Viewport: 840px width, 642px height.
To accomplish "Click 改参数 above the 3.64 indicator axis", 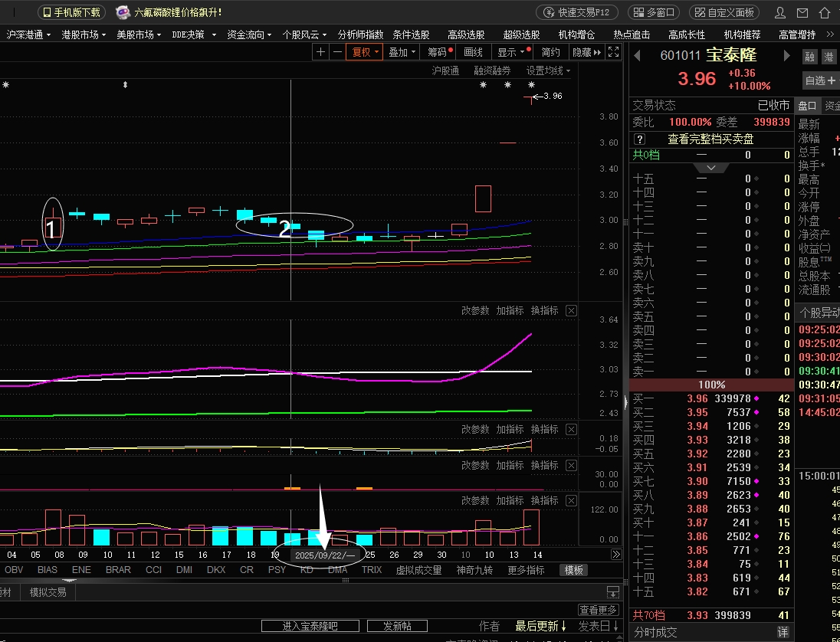I will point(475,310).
